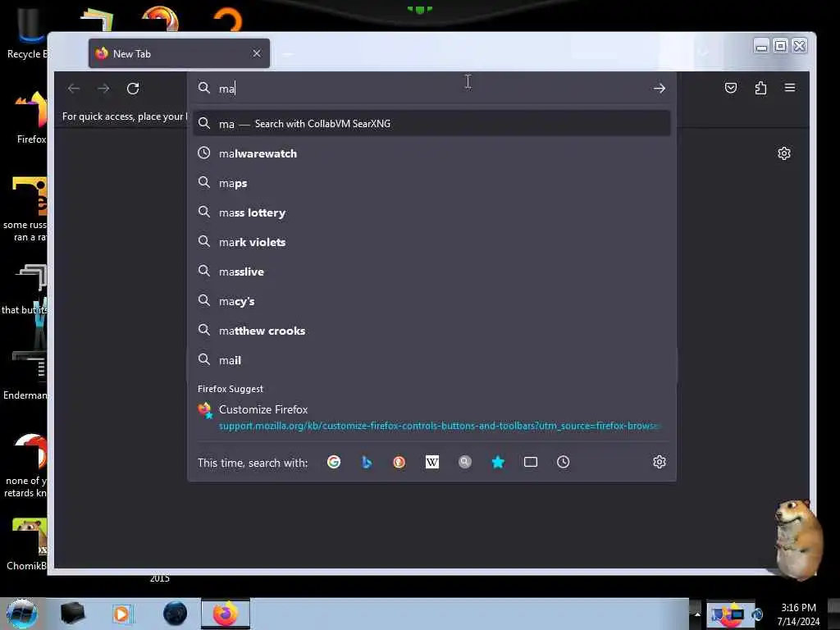Viewport: 840px width, 630px height.
Task: Open the Customize Firefox suggestion
Action: [431, 417]
